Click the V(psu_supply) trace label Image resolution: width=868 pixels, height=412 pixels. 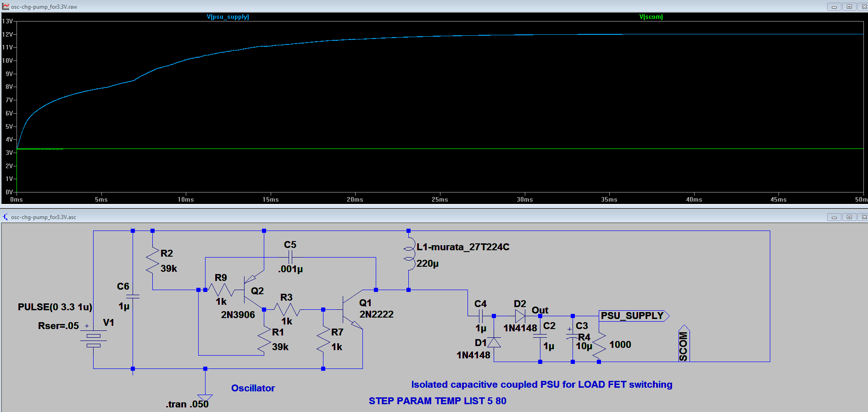228,17
